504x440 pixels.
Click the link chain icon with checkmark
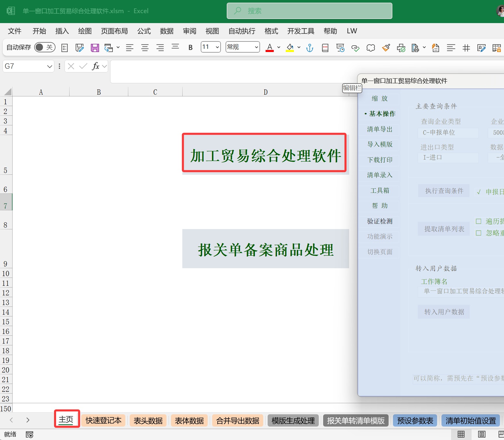tap(355, 48)
